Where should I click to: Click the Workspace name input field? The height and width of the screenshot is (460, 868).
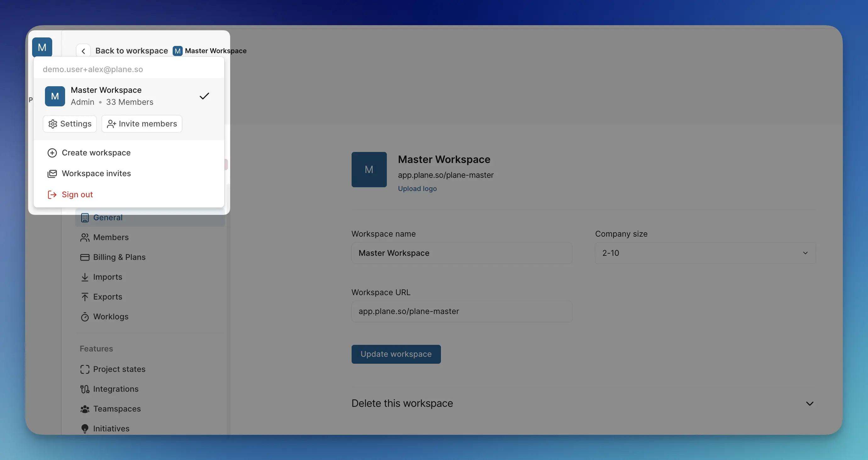(x=462, y=253)
